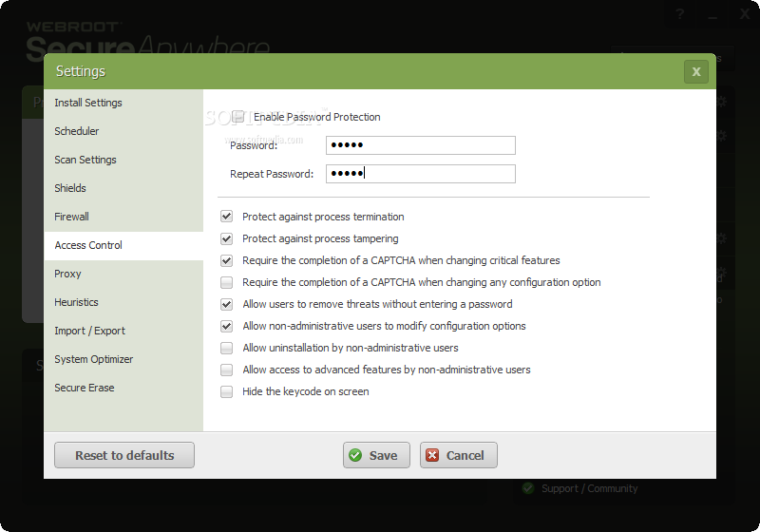Allow advanced features access for non-administrative users
Screen dimensions: 760x532
point(226,370)
